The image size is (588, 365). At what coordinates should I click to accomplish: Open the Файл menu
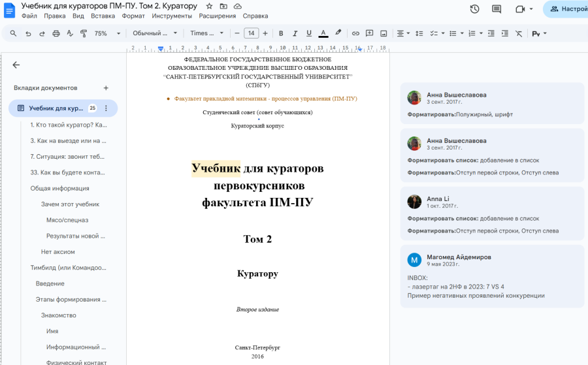pos(29,16)
